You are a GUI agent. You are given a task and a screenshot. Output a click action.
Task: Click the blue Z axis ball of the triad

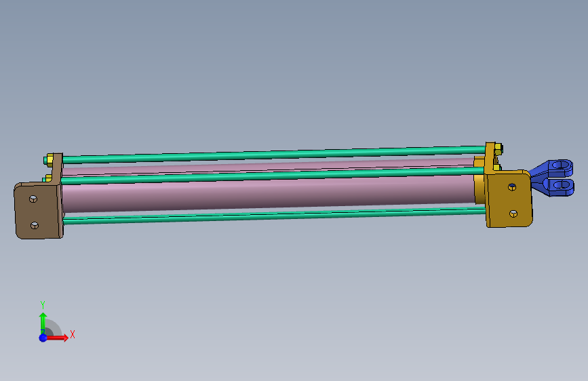point(43,338)
